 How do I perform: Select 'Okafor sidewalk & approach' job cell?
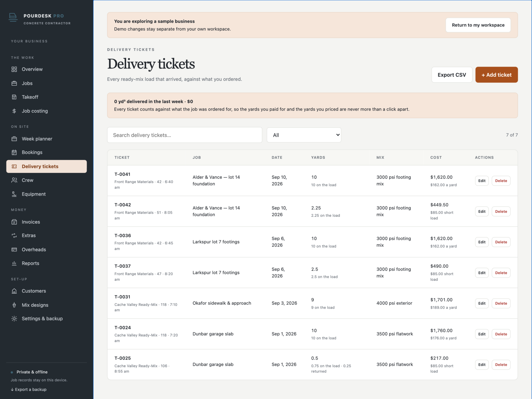222,303
